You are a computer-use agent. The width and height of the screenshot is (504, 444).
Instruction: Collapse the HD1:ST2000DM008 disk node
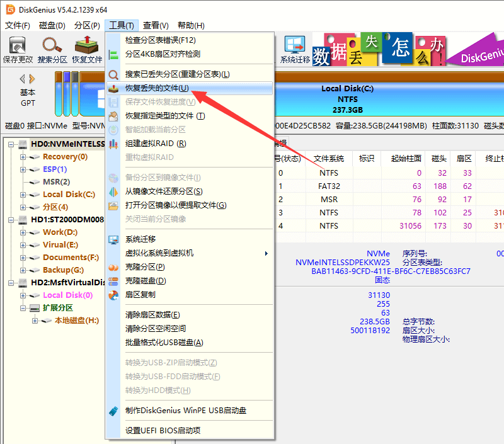pos(11,220)
